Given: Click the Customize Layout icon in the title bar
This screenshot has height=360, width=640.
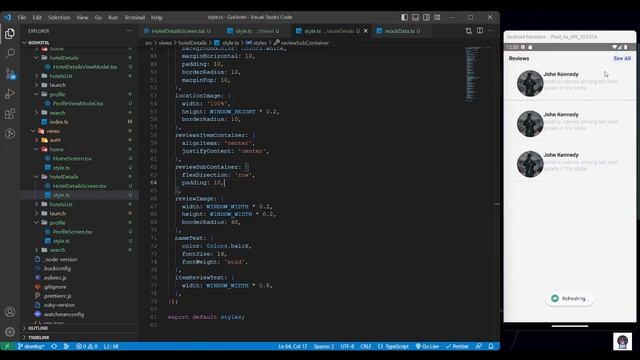Looking at the screenshot, I should pos(437,17).
